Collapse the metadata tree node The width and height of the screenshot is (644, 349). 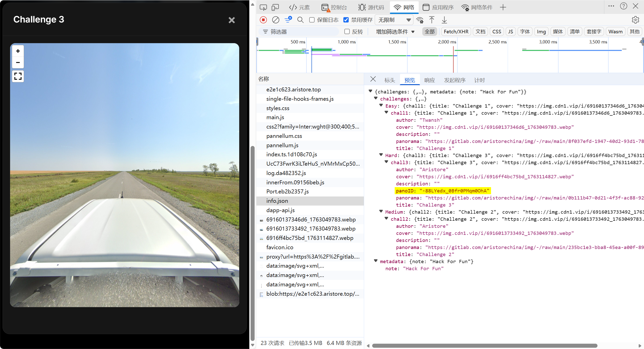pyautogui.click(x=376, y=261)
